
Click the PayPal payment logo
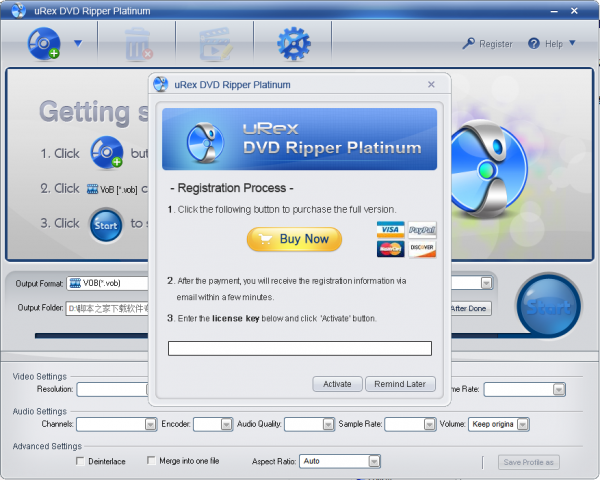pyautogui.click(x=422, y=229)
